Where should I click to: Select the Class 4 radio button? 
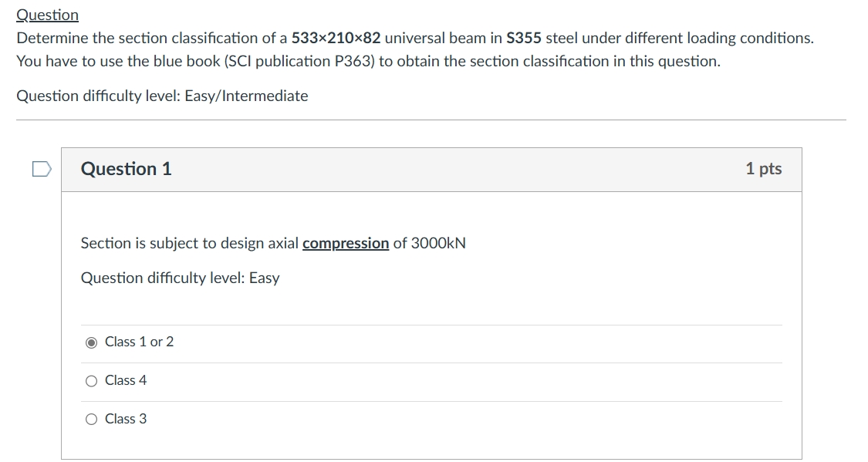92,379
